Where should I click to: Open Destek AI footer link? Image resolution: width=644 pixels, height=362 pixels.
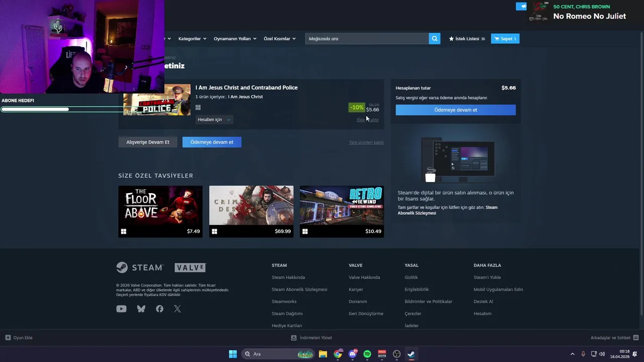483,302
